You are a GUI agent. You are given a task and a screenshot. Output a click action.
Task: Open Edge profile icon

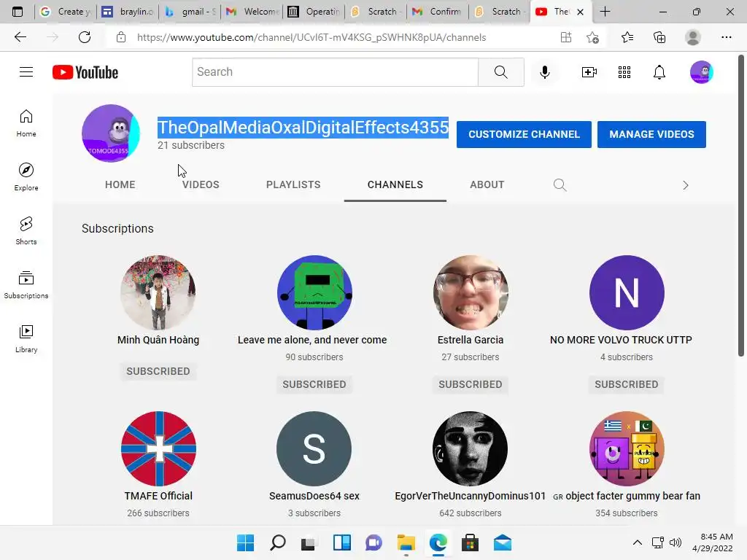pyautogui.click(x=693, y=37)
